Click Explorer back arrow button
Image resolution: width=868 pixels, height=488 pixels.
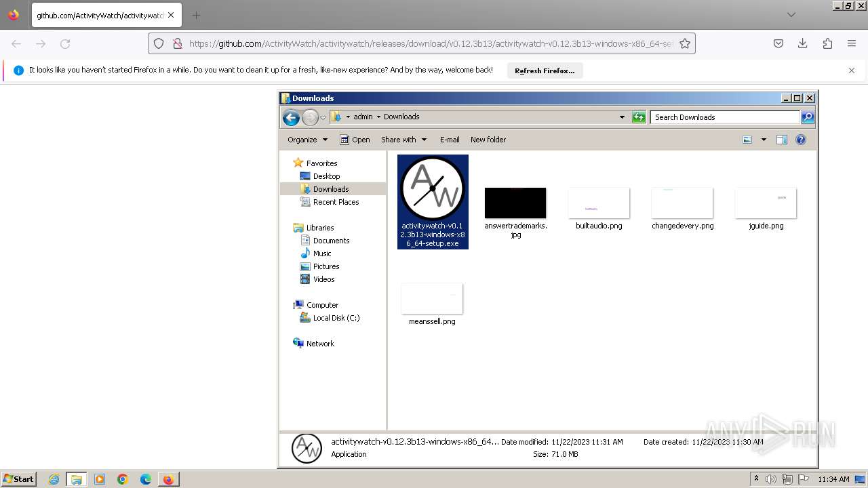coord(292,117)
